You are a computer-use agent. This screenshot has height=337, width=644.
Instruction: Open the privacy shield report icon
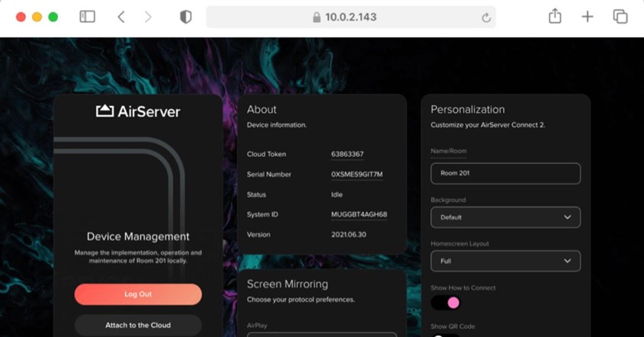pyautogui.click(x=186, y=17)
